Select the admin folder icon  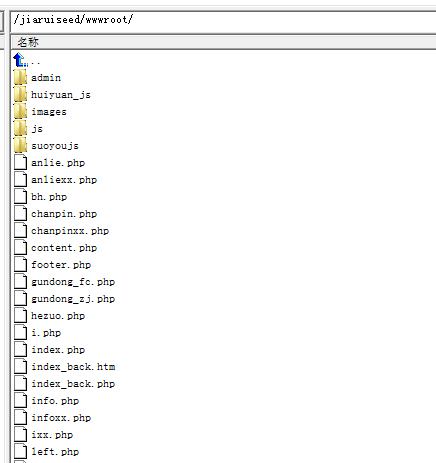click(x=20, y=78)
